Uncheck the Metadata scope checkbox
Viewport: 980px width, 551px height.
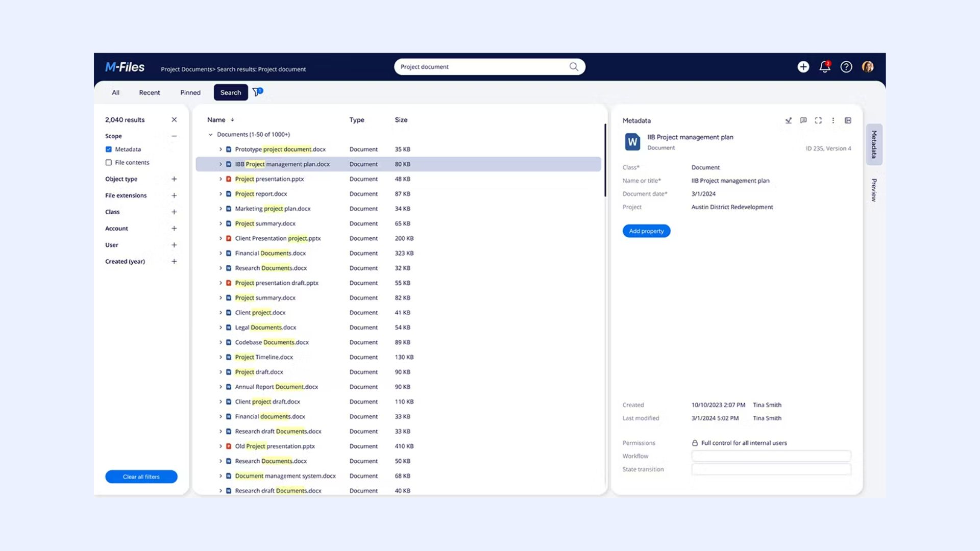(109, 149)
